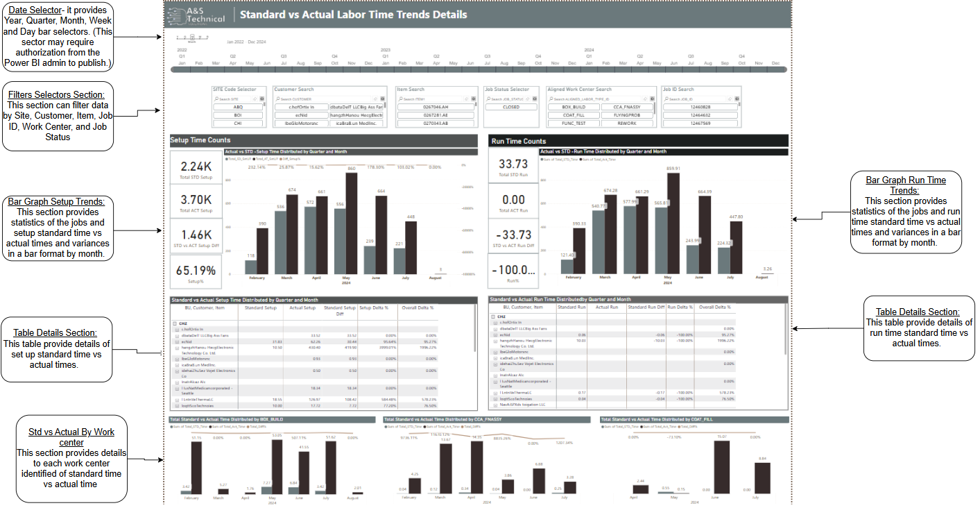Click the Search ALIGNED_LABOR_TYPE_ID input field
The height and width of the screenshot is (508, 980).
pyautogui.click(x=594, y=99)
